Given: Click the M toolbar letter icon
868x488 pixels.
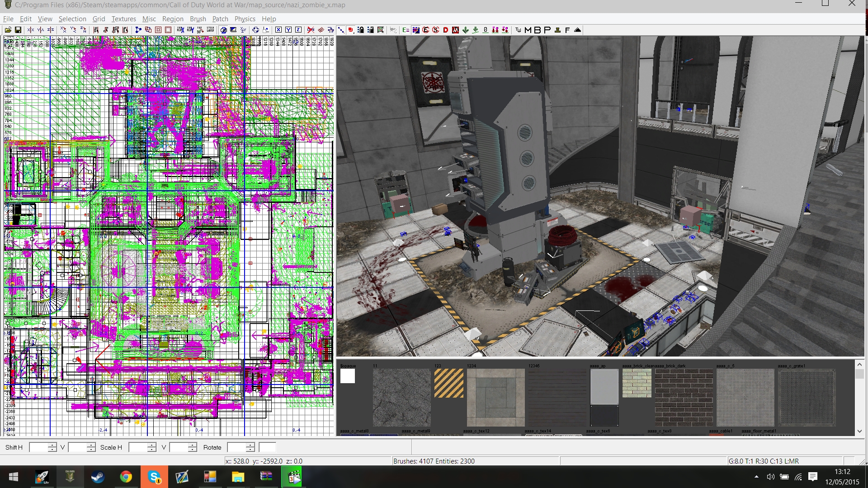Looking at the screenshot, I should [528, 30].
